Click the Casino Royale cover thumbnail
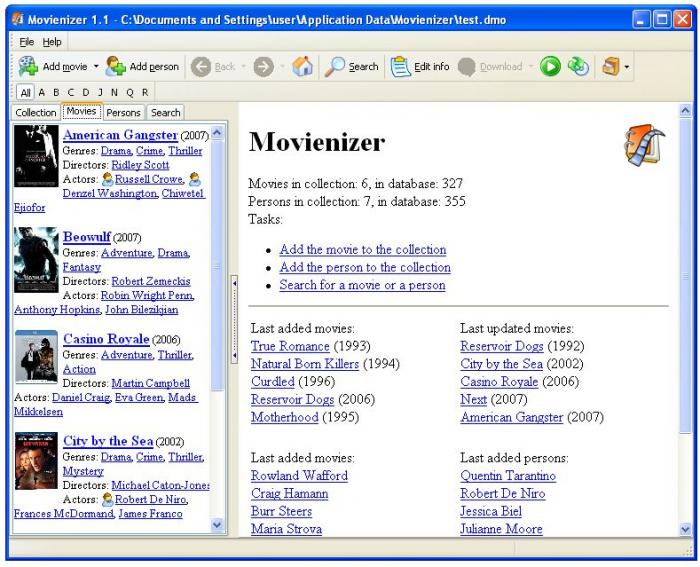The width and height of the screenshot is (700, 567). [36, 357]
